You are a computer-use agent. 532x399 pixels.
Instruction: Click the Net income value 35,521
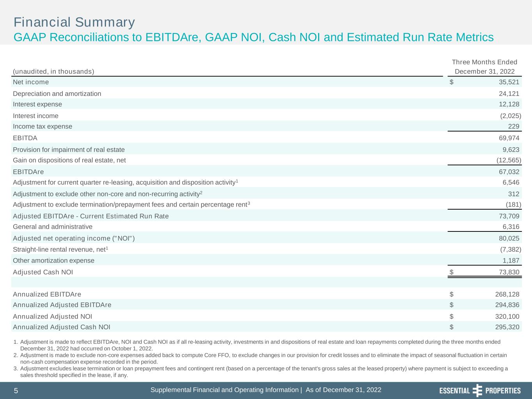tap(509, 82)
